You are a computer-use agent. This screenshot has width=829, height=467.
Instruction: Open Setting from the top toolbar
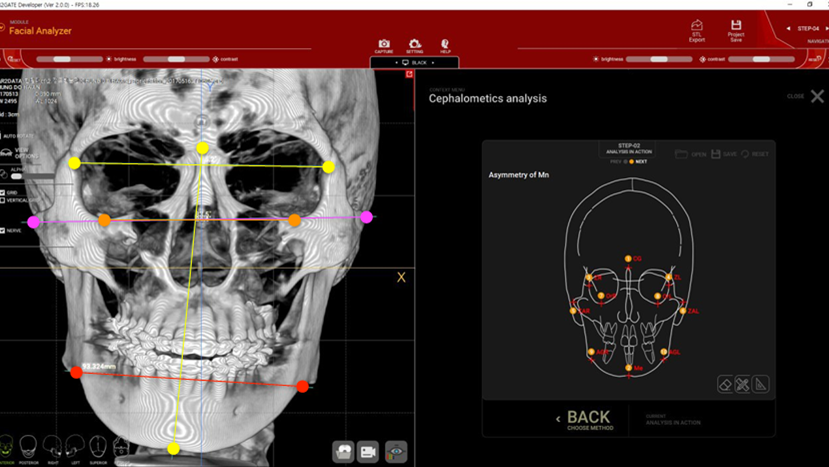point(414,45)
